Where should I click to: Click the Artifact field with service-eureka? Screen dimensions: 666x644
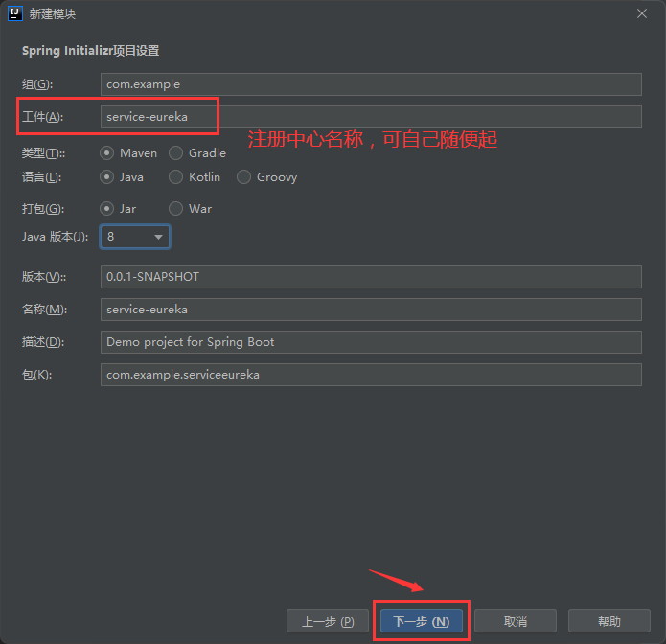[x=370, y=117]
